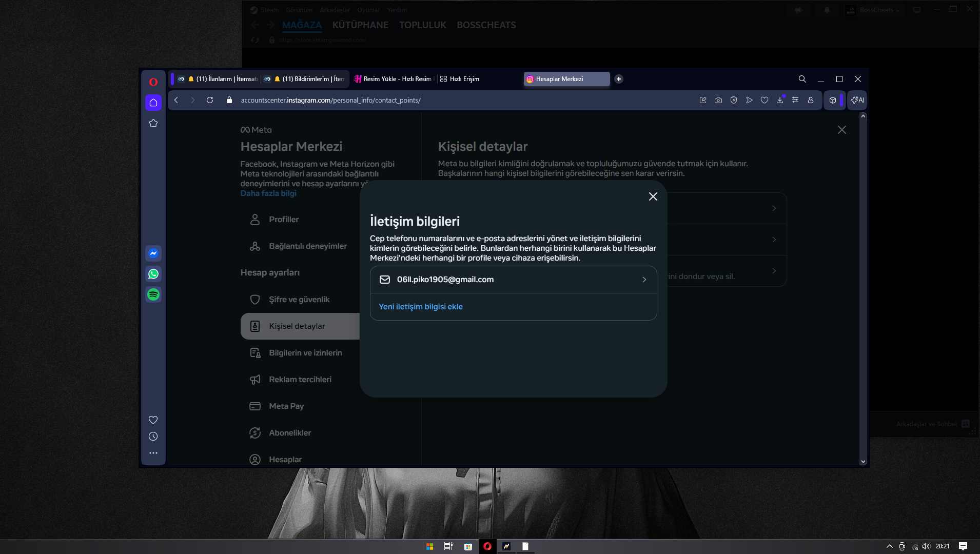Open History clock in Opera sidebar
Image resolution: width=980 pixels, height=554 pixels.
point(153,437)
